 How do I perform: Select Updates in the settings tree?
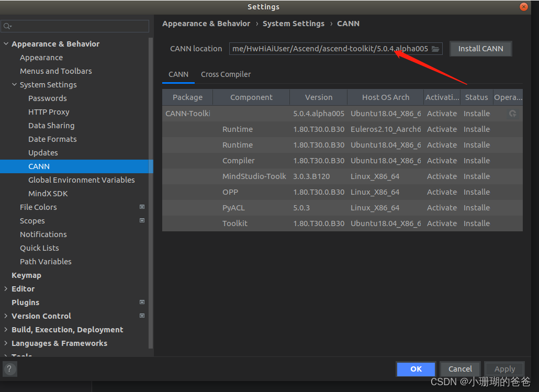(x=43, y=153)
